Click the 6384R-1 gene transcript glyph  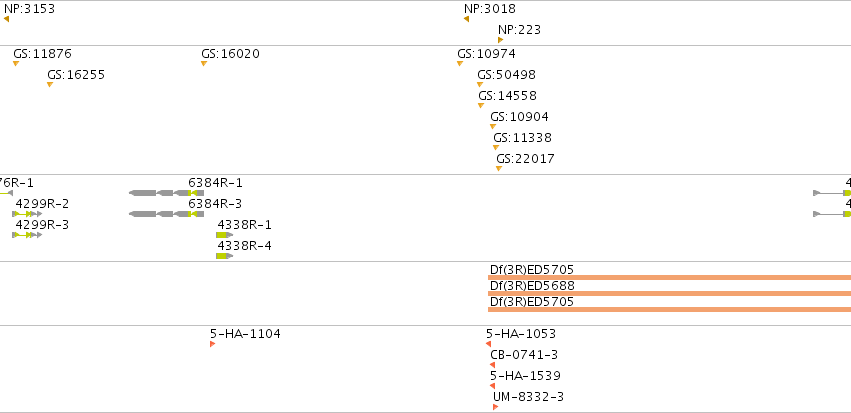tap(167, 193)
